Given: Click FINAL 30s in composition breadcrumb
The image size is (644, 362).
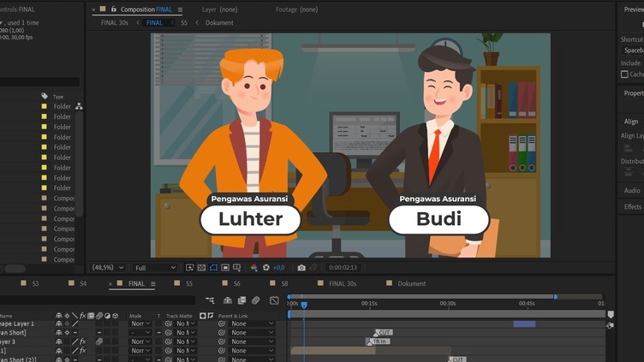Looking at the screenshot, I should 115,23.
